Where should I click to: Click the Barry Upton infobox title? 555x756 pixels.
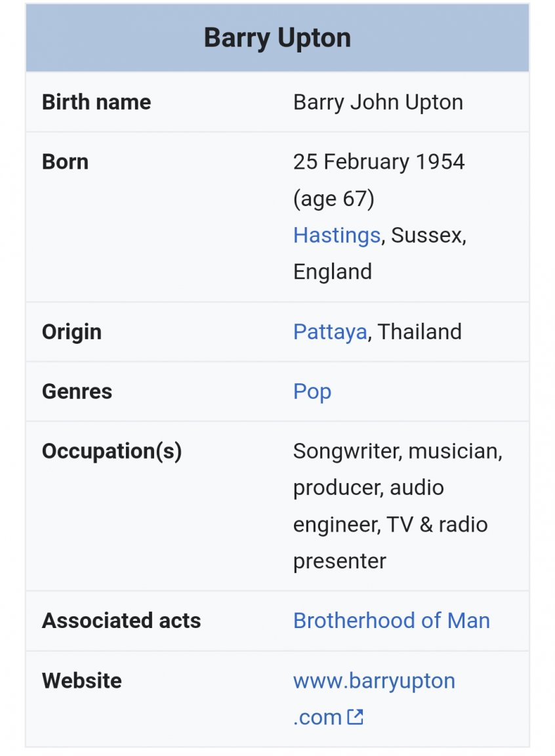[277, 38]
